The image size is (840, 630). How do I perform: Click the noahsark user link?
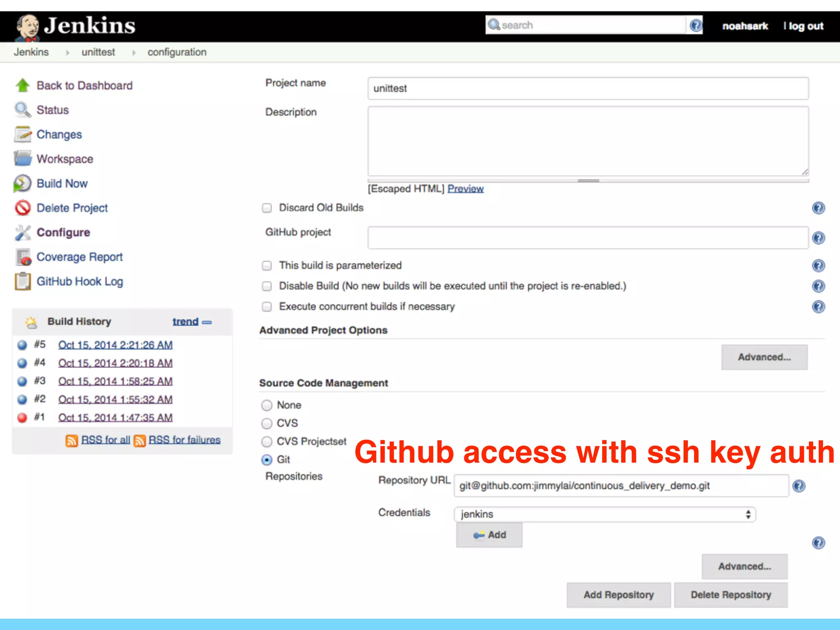[x=745, y=26]
